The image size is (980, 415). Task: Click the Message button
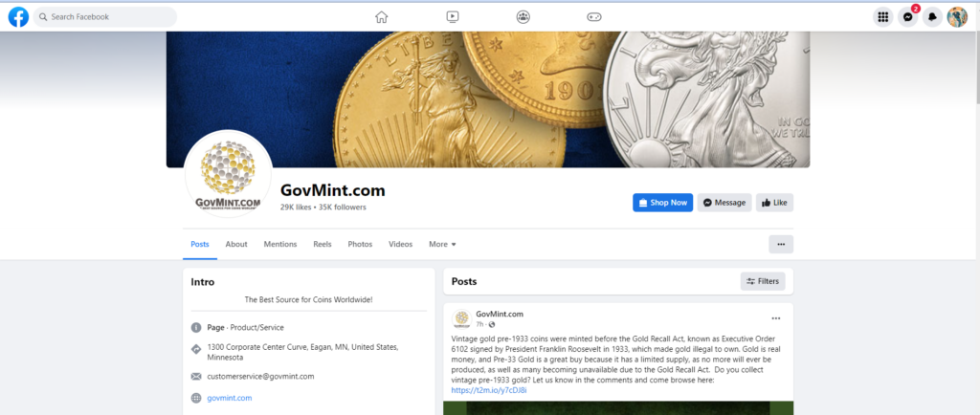click(x=724, y=202)
